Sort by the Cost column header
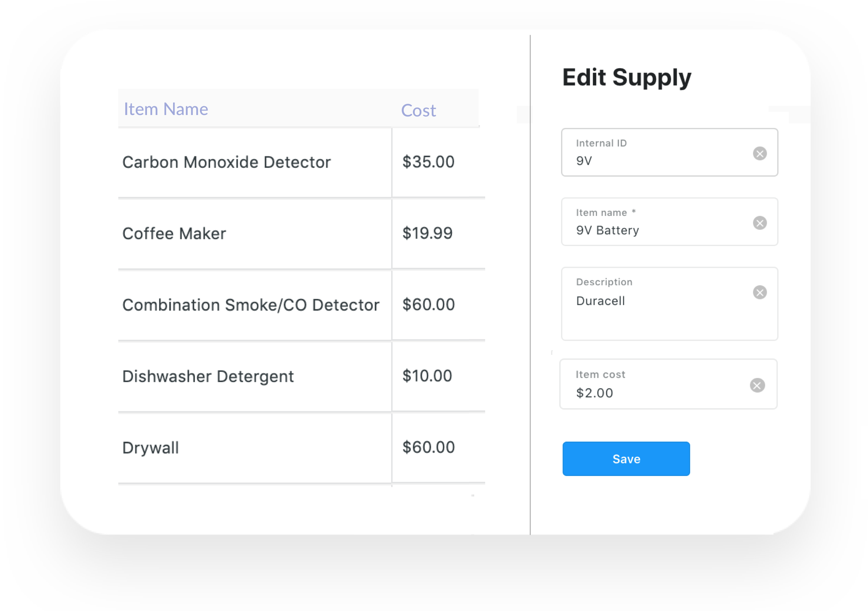The height and width of the screenshot is (611, 868). 418,110
